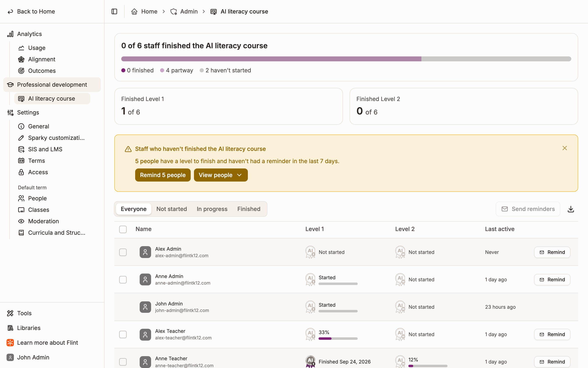
Task: Open John Admin account menu
Action: tap(33, 357)
